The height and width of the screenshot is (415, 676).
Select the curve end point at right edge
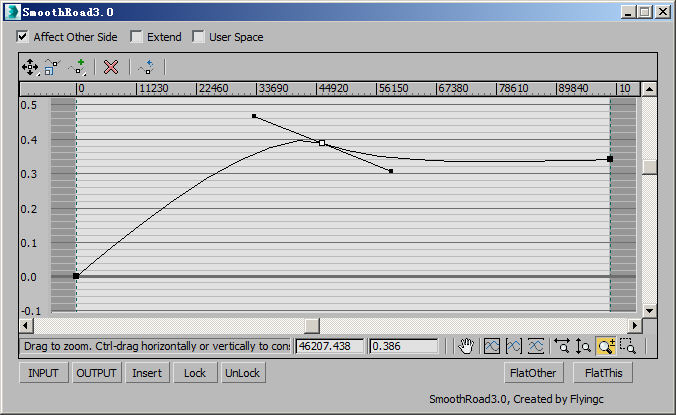610,159
